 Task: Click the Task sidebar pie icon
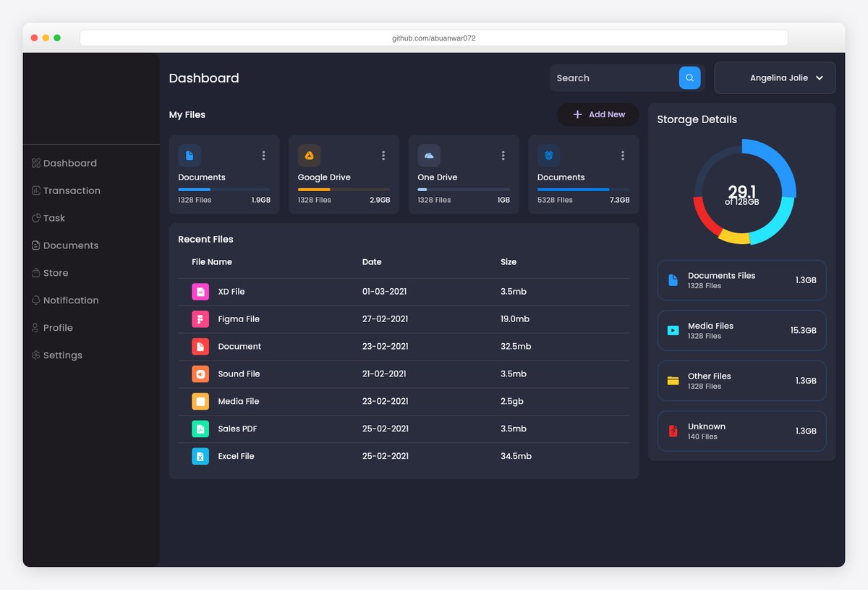[35, 219]
